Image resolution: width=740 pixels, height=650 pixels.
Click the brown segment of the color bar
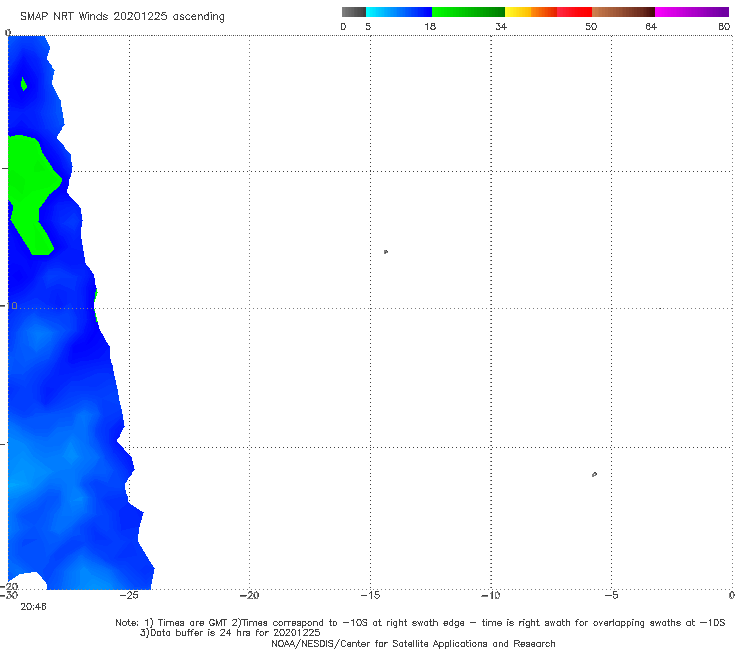click(623, 12)
